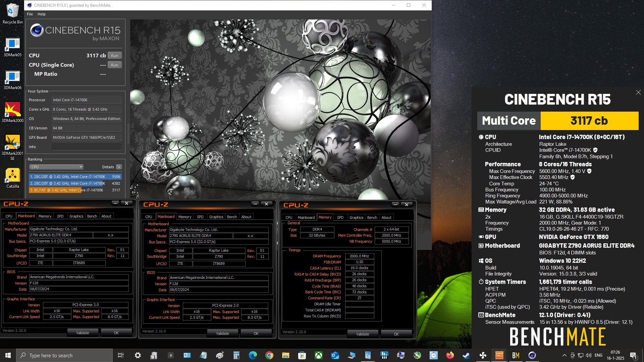Minimize the left CPU-Z window

coord(115,203)
